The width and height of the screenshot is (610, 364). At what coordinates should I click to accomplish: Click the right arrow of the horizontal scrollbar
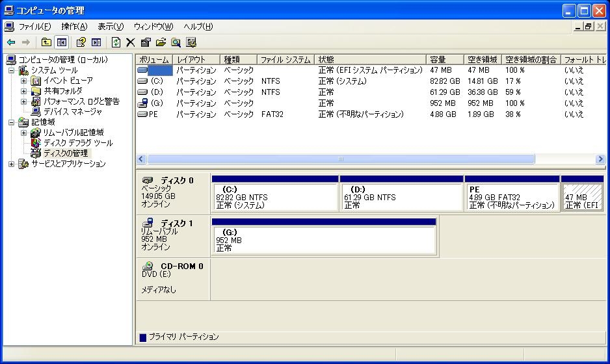point(600,159)
